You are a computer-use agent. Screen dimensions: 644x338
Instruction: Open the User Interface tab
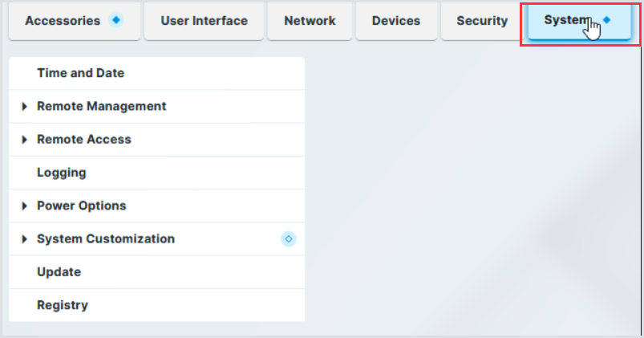pyautogui.click(x=204, y=21)
